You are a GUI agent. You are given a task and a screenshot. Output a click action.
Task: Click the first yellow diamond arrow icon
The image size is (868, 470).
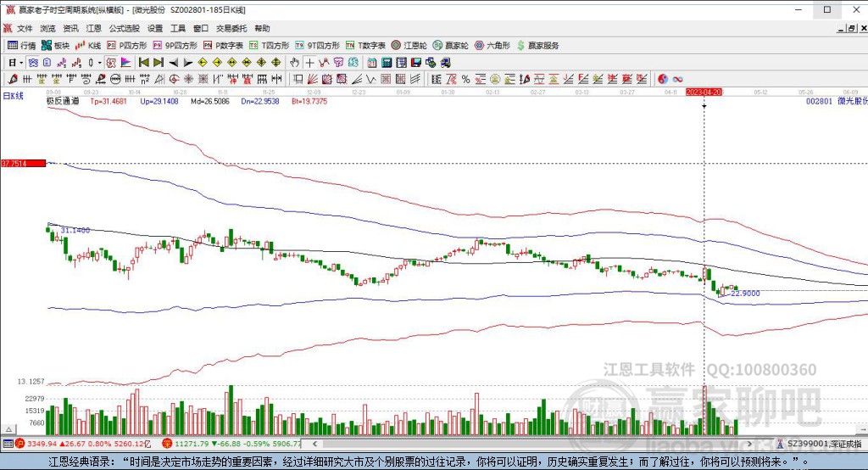point(203,63)
